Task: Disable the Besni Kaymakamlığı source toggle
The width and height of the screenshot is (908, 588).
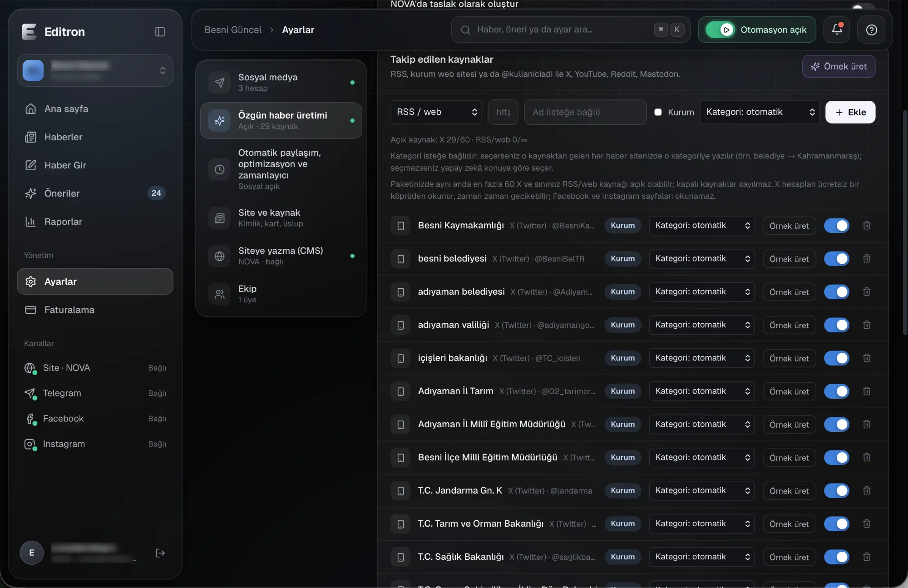Action: point(836,226)
